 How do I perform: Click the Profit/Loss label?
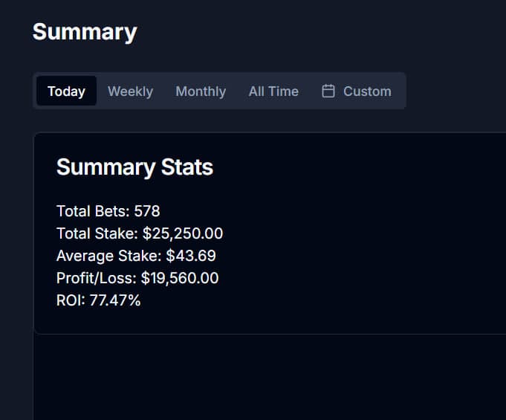point(96,278)
